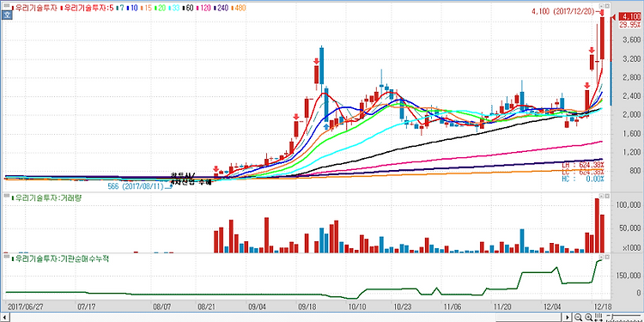This screenshot has height=322, width=644.
Task: Click the tallest red volume bar
Action: (597, 226)
